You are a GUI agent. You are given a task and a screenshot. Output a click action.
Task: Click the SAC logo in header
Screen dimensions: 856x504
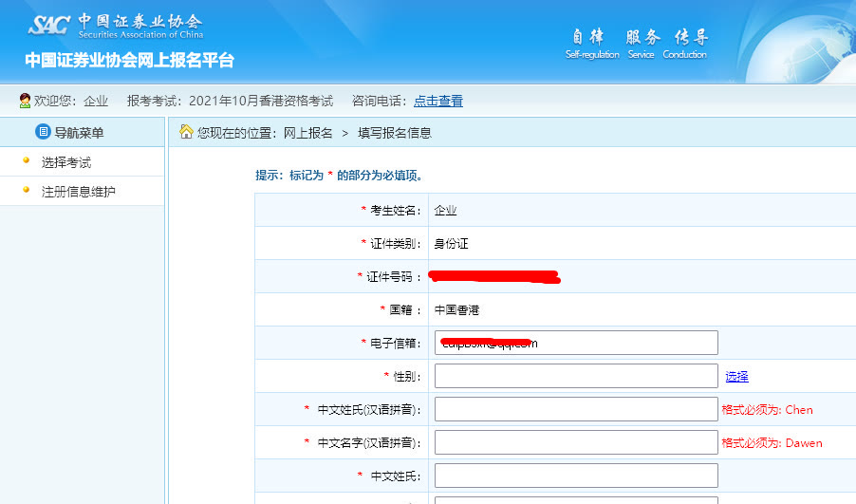(x=49, y=25)
